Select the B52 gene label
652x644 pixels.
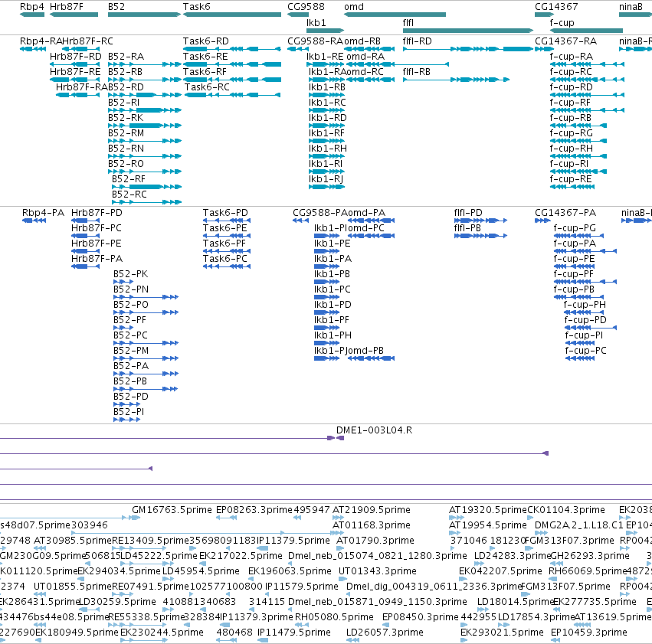pyautogui.click(x=116, y=7)
